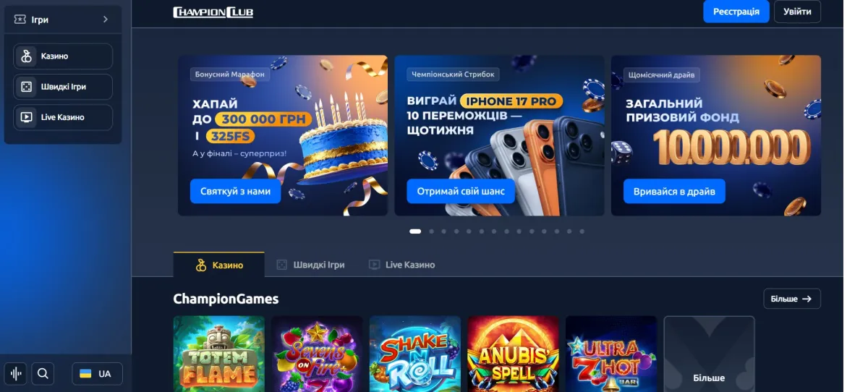Image resolution: width=868 pixels, height=392 pixels.
Task: Click the ChampionClub logo
Action: [x=213, y=12]
